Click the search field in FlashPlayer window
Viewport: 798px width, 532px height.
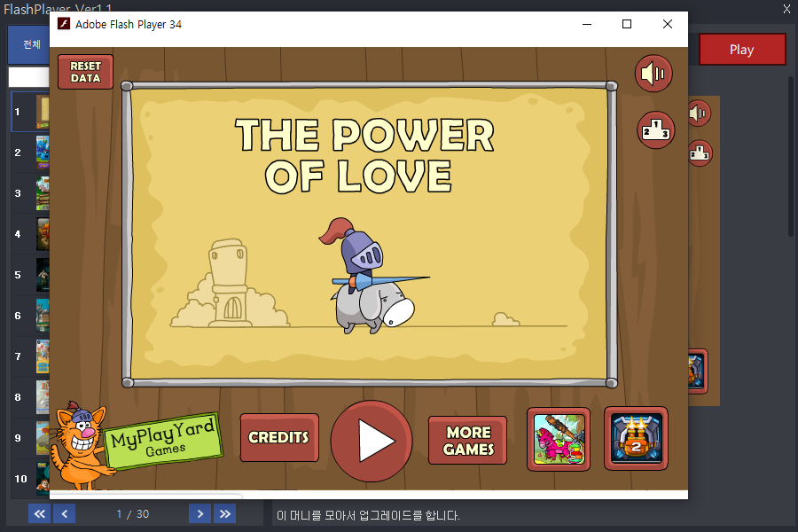[x=29, y=77]
